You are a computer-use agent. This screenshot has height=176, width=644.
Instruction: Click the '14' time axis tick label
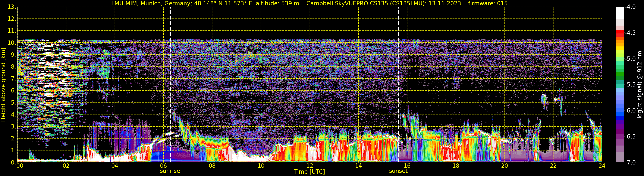pos(358,166)
